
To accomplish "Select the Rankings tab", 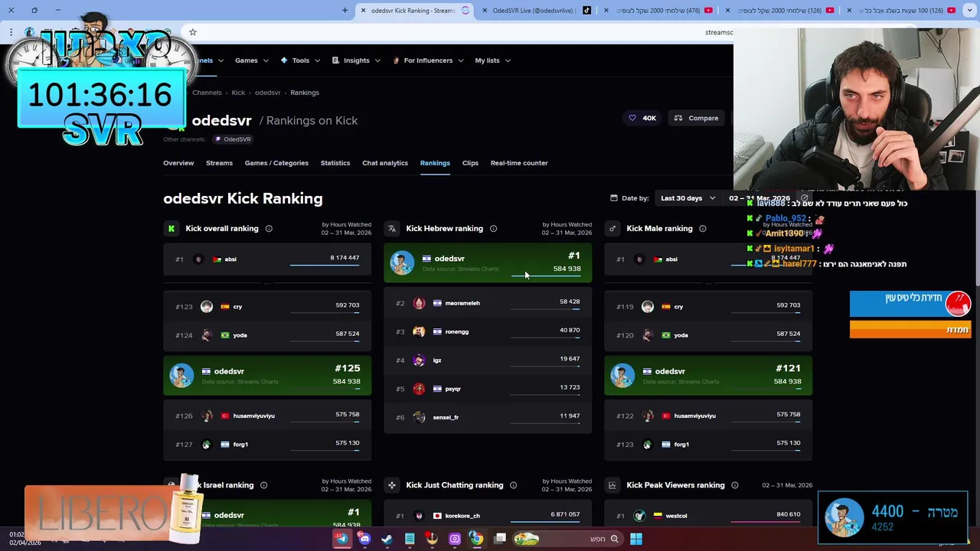I will click(435, 163).
